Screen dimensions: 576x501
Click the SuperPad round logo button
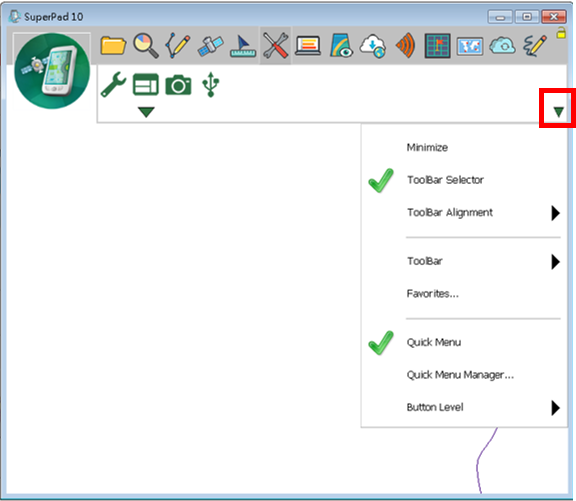(52, 71)
